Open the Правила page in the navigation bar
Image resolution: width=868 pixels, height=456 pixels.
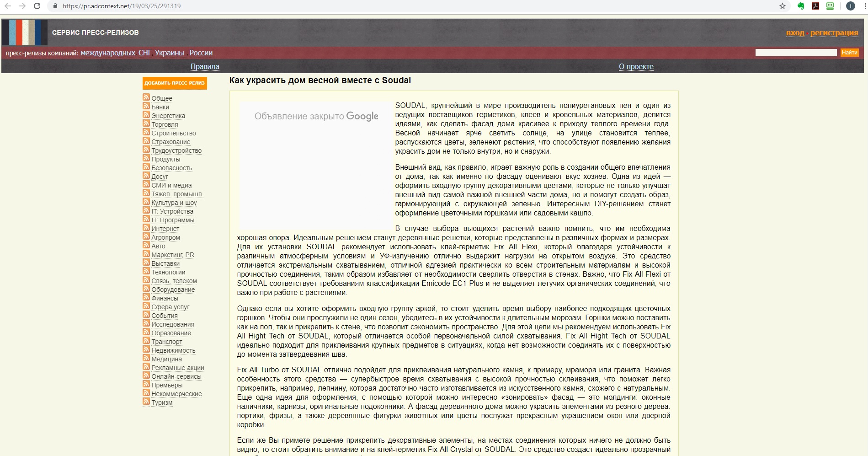click(x=205, y=66)
